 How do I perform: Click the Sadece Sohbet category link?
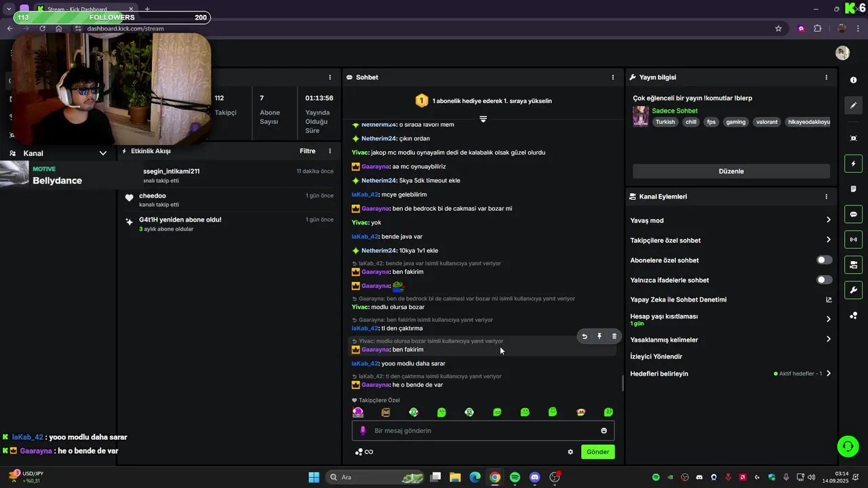[x=674, y=110]
